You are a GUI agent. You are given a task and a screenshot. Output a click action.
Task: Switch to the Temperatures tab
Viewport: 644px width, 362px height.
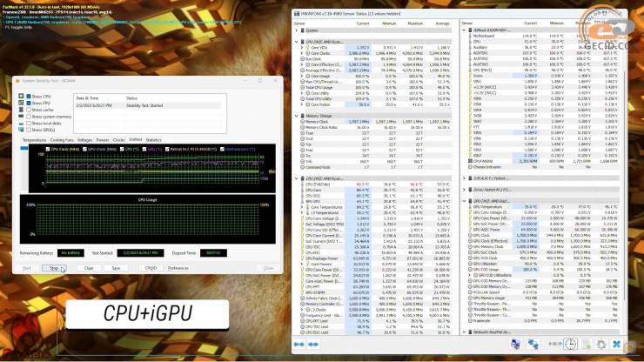click(x=35, y=140)
